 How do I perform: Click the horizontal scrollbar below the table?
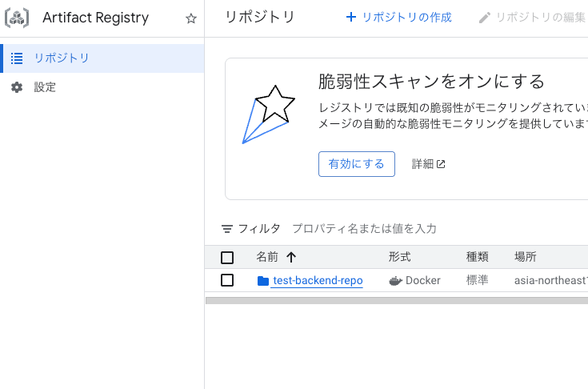[397, 300]
